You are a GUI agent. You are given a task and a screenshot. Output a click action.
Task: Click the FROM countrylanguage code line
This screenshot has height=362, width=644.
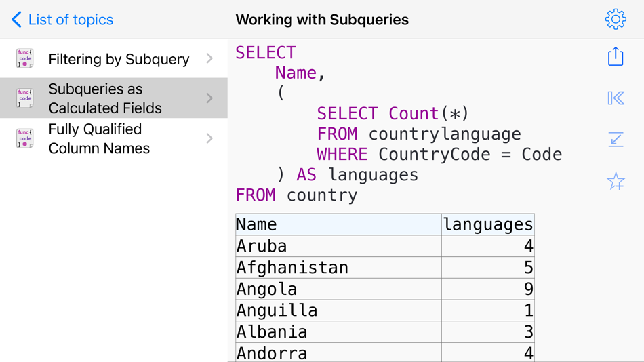[418, 134]
